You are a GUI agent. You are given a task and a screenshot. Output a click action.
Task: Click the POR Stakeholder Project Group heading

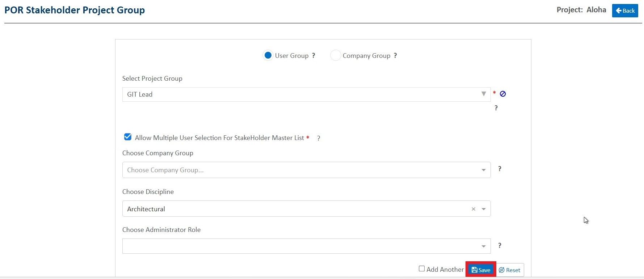point(75,10)
